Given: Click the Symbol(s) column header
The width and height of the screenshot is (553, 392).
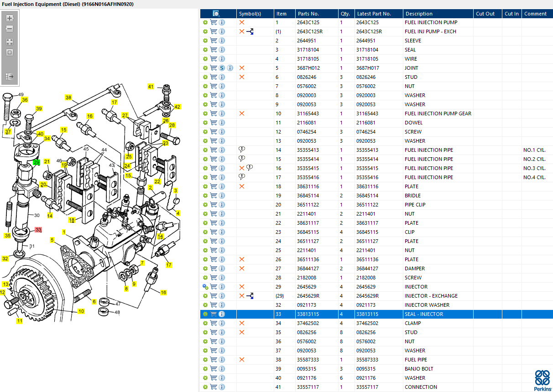Looking at the screenshot, I should tap(255, 14).
